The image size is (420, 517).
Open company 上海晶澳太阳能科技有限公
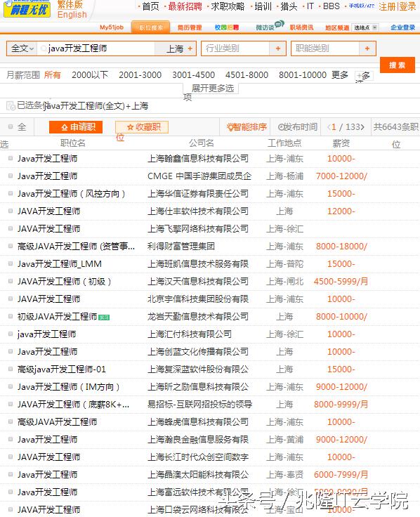click(x=198, y=474)
